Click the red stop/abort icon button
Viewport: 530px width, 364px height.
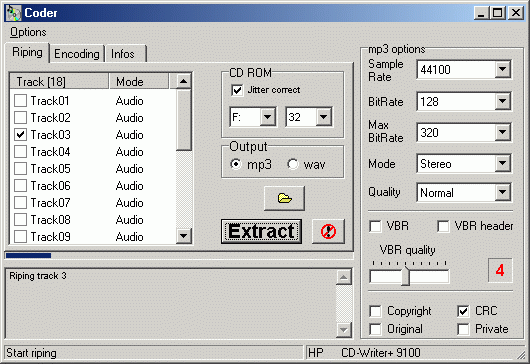[x=328, y=231]
